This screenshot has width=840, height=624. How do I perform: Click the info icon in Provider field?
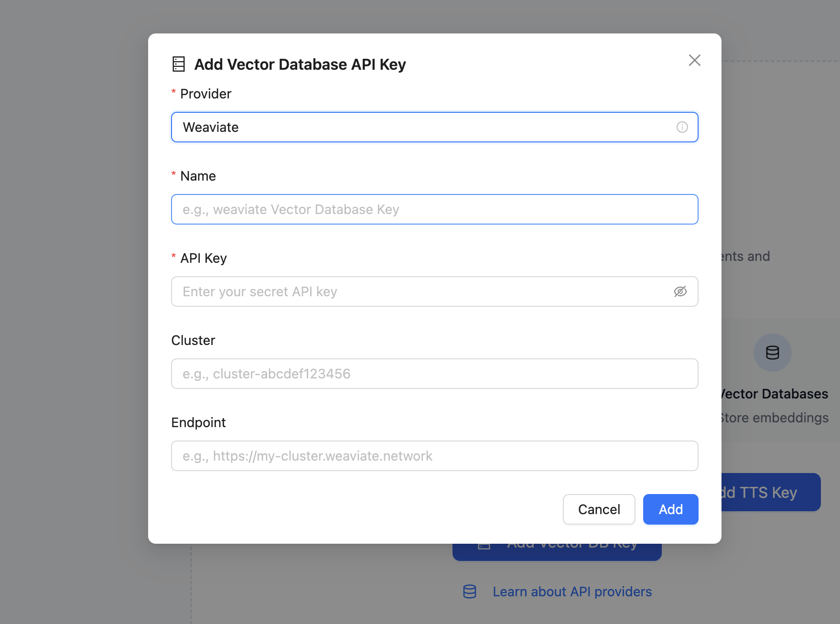(682, 127)
